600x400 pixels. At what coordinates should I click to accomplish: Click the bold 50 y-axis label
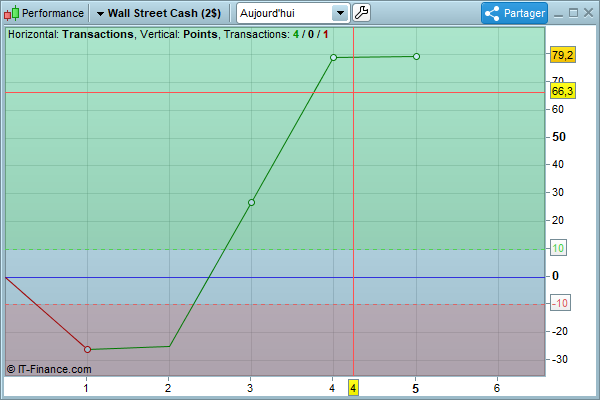pos(559,137)
